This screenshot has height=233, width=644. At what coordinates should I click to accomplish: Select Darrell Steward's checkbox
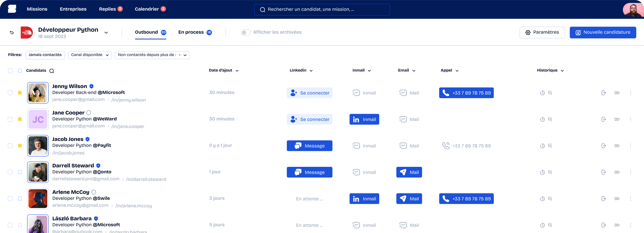(10, 172)
